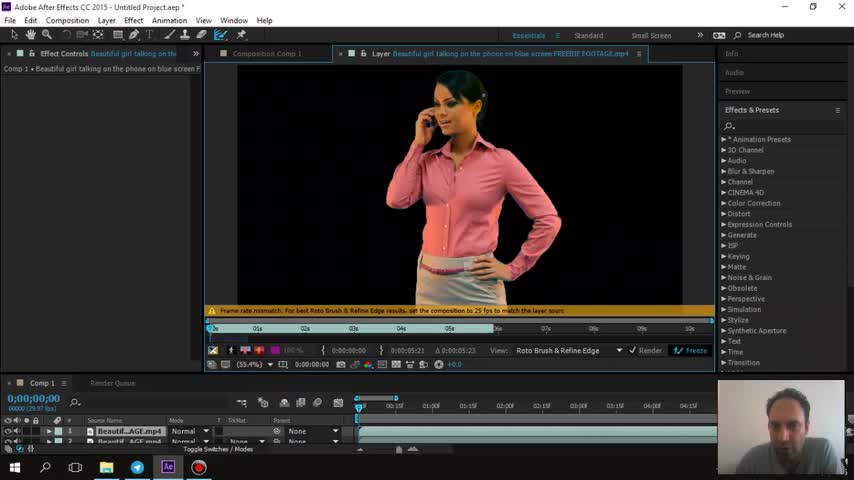Select the Zoom magnifier tool
This screenshot has height=480, width=854.
46,35
